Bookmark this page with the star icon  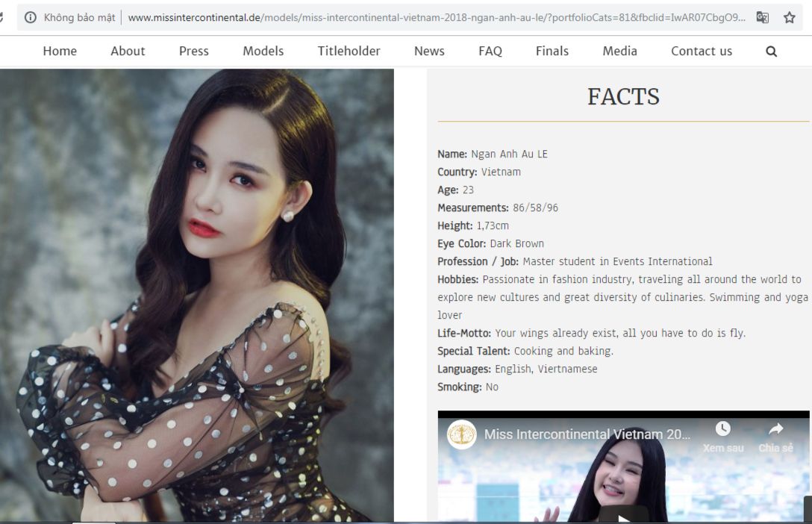point(789,17)
